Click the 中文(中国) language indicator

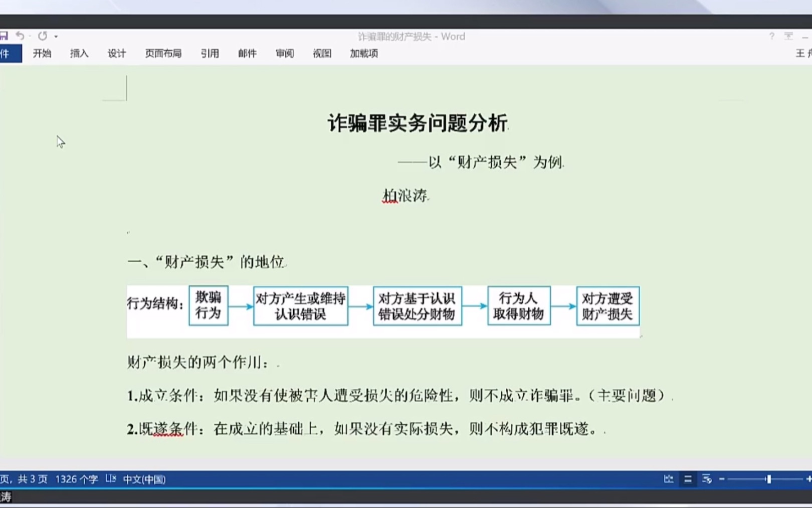pyautogui.click(x=144, y=479)
